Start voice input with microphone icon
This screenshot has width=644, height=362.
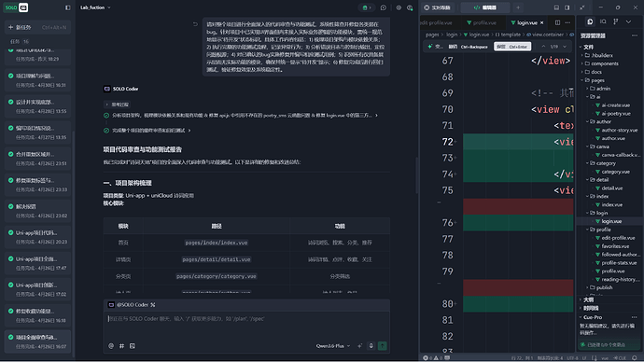371,346
